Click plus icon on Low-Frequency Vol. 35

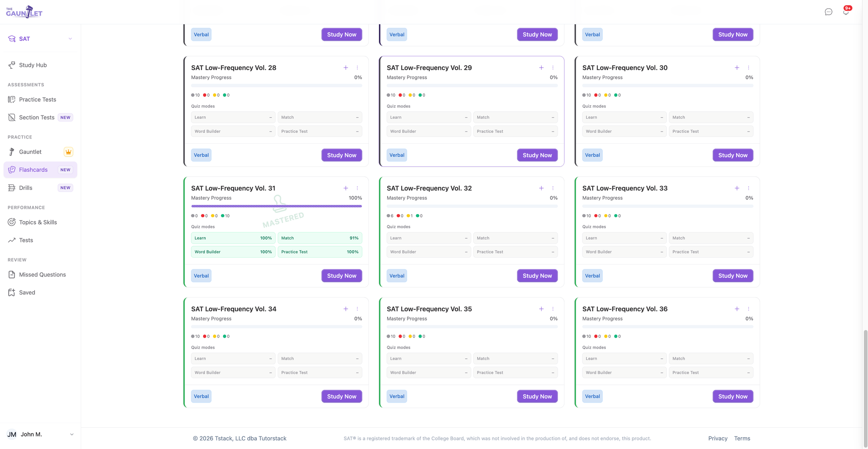(541, 309)
